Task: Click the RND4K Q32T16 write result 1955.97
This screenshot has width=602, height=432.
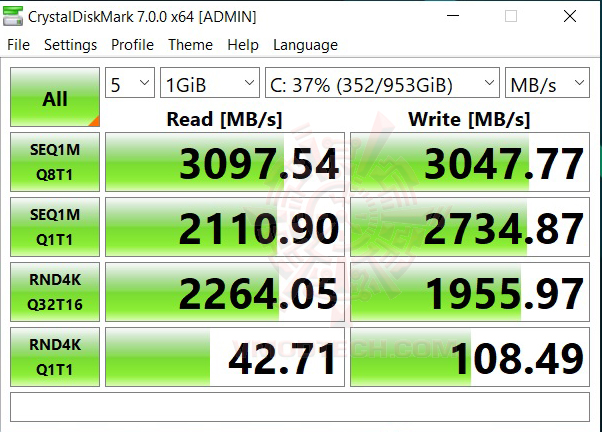Action: 470,292
